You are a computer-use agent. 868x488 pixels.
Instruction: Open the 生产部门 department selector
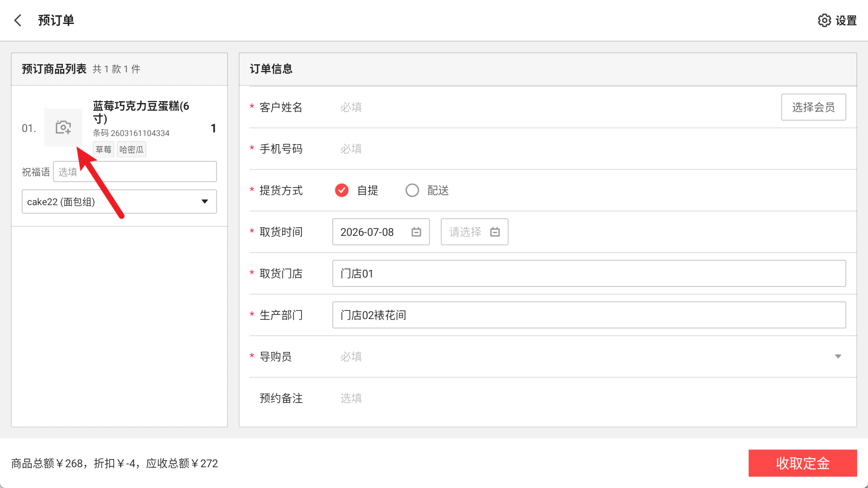click(589, 315)
